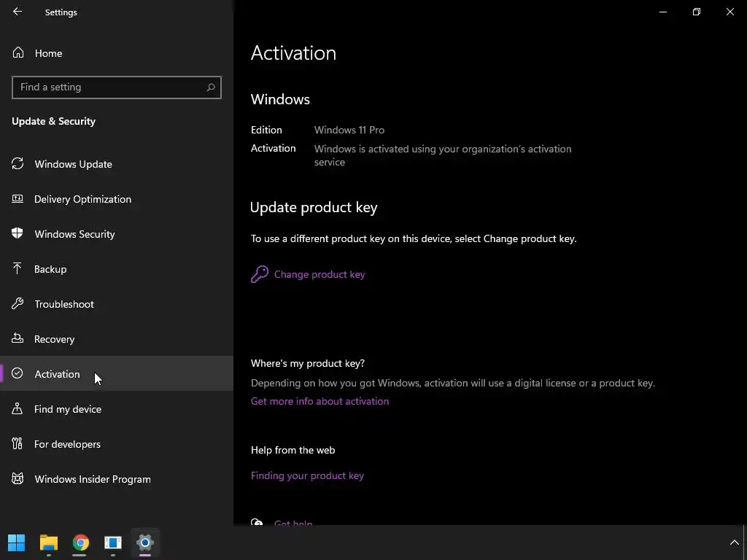Click the Recovery icon

(18, 338)
